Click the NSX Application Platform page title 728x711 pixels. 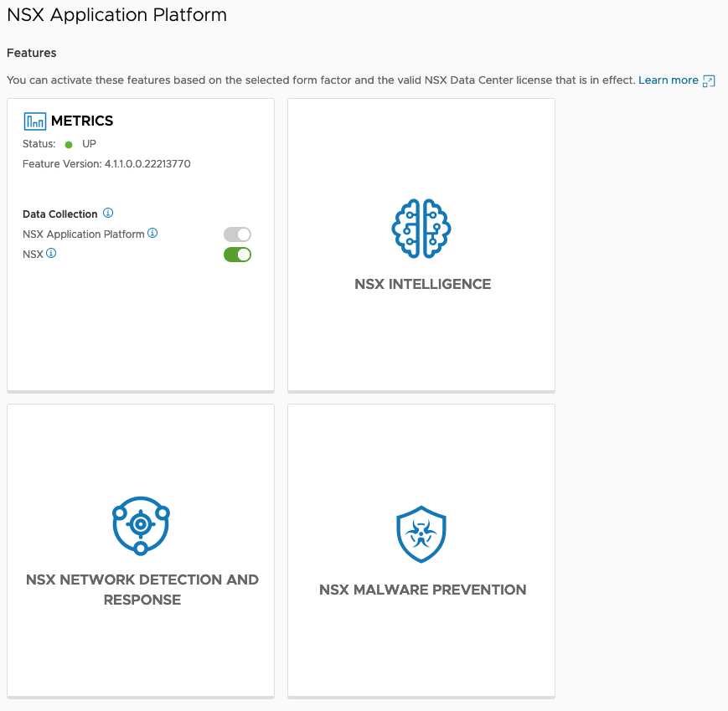pos(116,15)
